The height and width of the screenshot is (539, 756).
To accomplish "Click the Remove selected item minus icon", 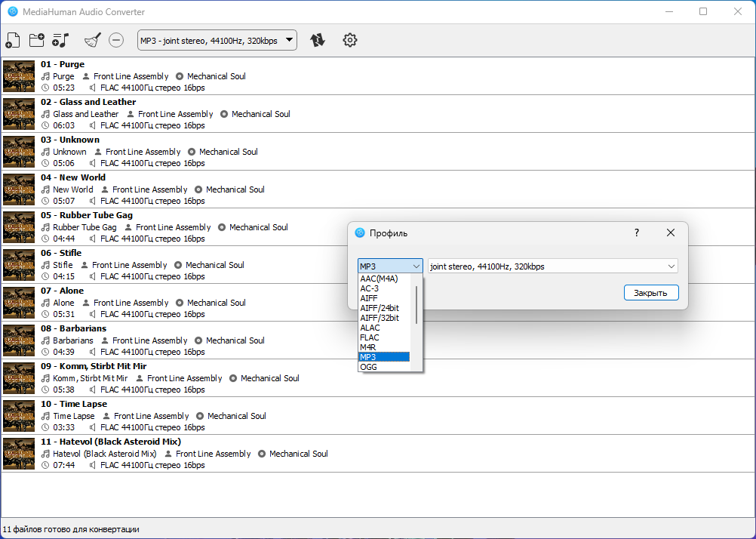I will coord(116,40).
